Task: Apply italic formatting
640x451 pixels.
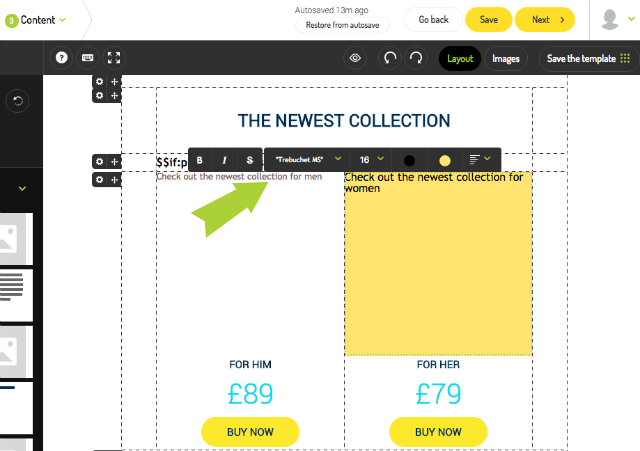Action: point(224,160)
